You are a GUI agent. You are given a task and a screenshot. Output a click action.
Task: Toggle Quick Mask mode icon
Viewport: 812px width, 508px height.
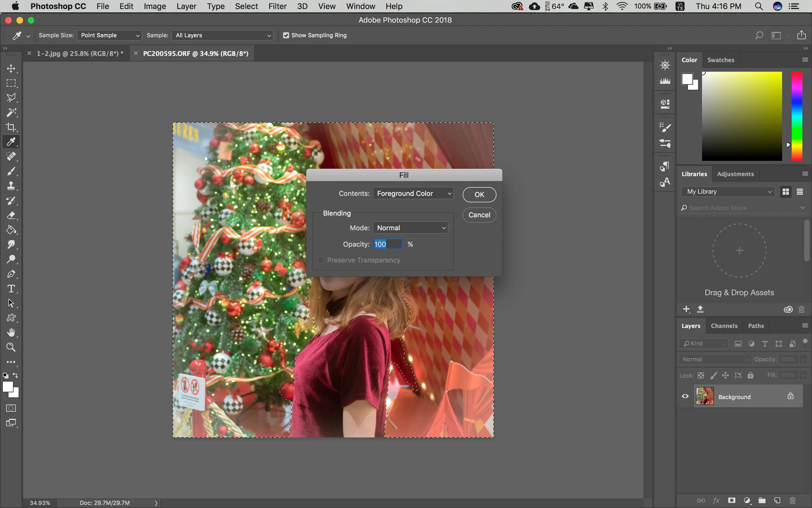coord(11,408)
